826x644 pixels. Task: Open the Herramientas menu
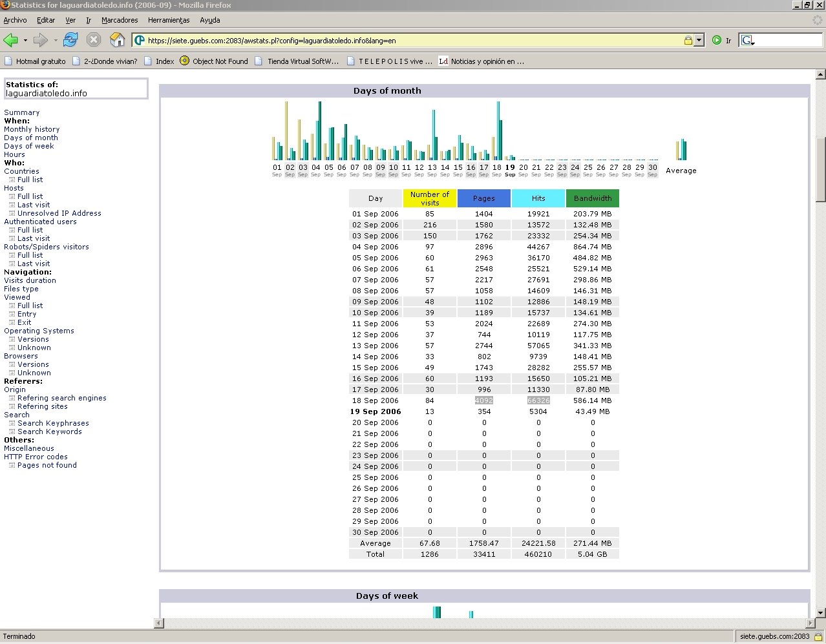[169, 20]
